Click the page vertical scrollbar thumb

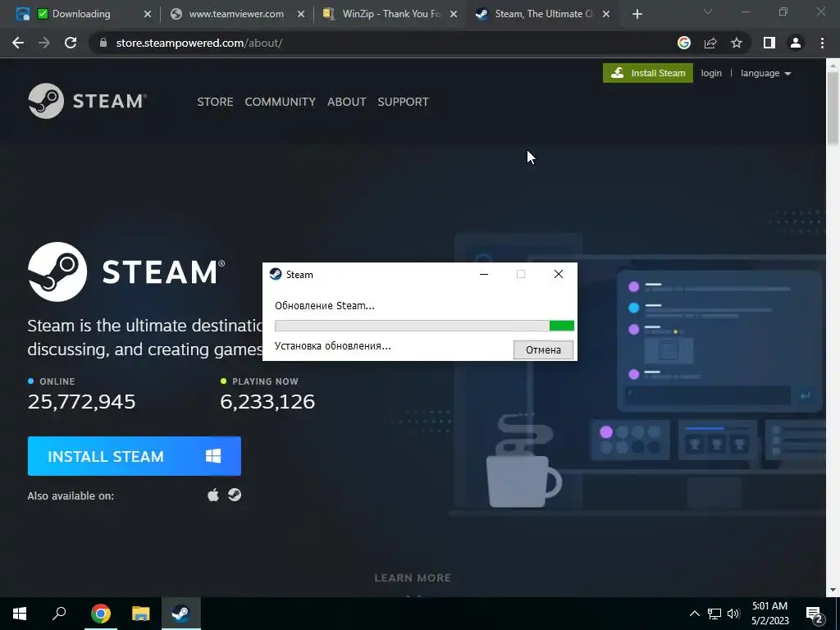click(x=833, y=107)
